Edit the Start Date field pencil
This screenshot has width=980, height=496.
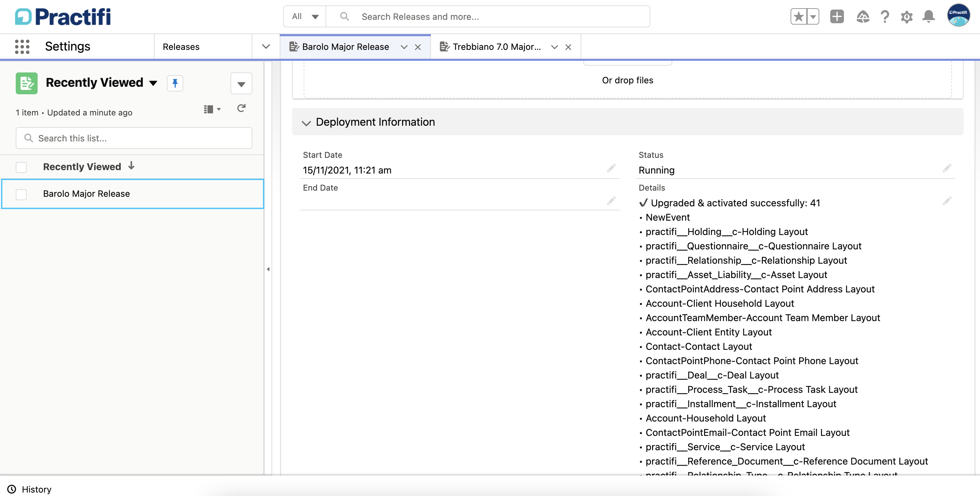[x=611, y=168]
